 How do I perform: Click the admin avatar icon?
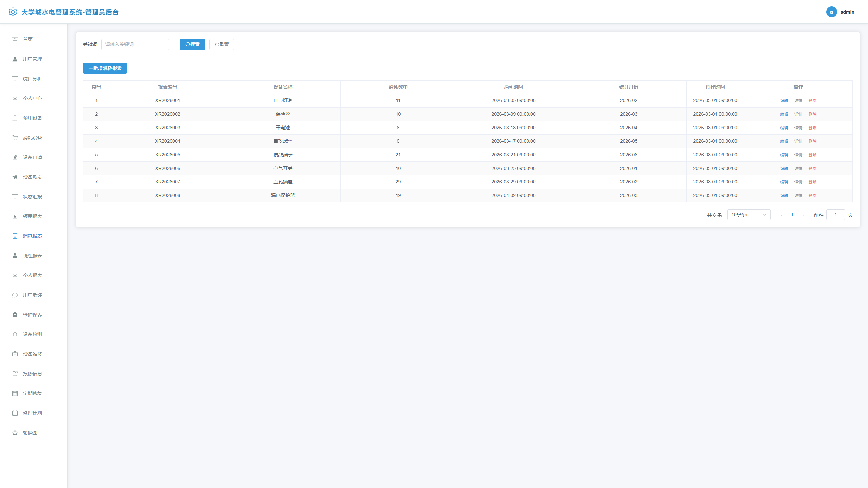831,12
